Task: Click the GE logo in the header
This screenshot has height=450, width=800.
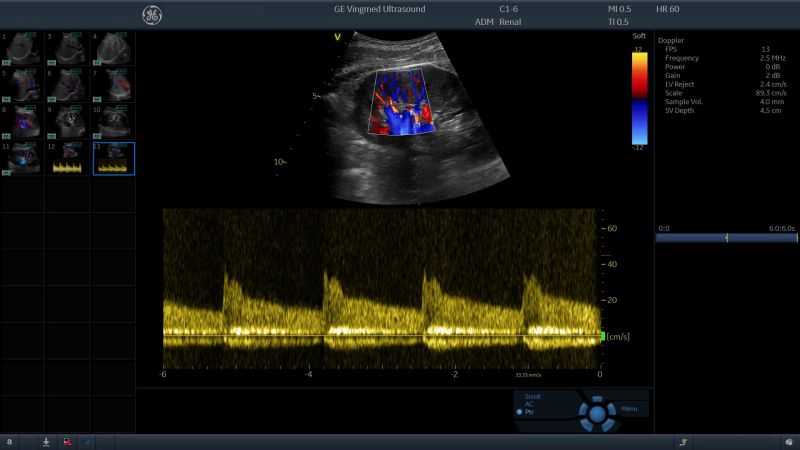Action: (152, 15)
